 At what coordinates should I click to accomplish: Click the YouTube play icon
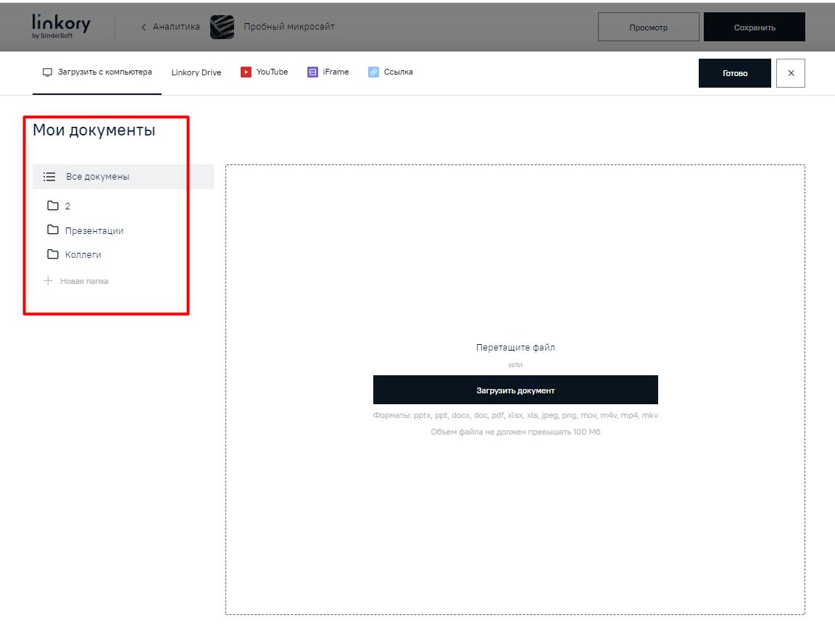tap(246, 72)
